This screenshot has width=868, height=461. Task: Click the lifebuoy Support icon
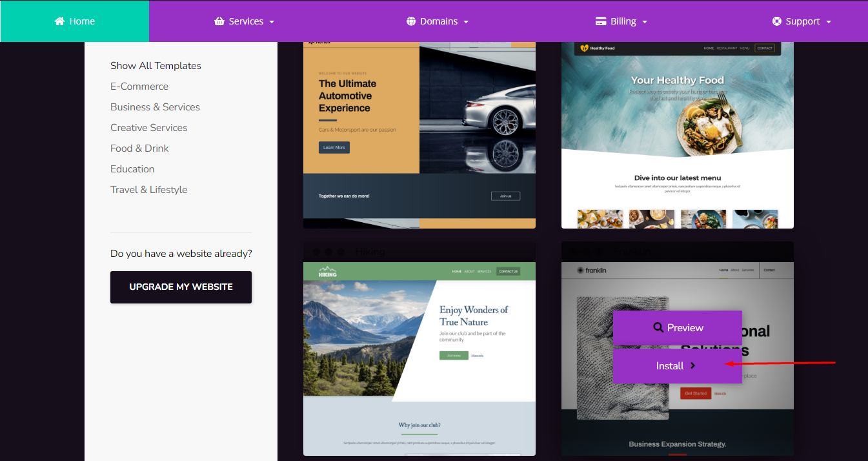[777, 21]
